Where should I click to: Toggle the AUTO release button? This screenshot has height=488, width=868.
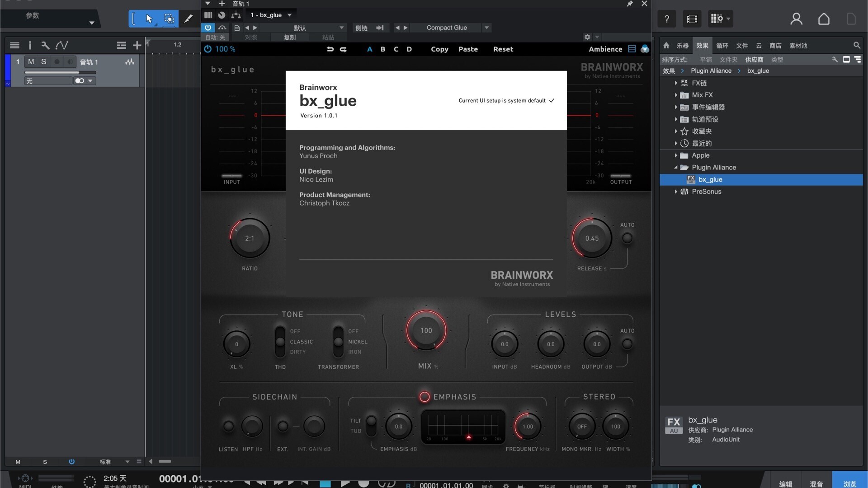tap(627, 238)
